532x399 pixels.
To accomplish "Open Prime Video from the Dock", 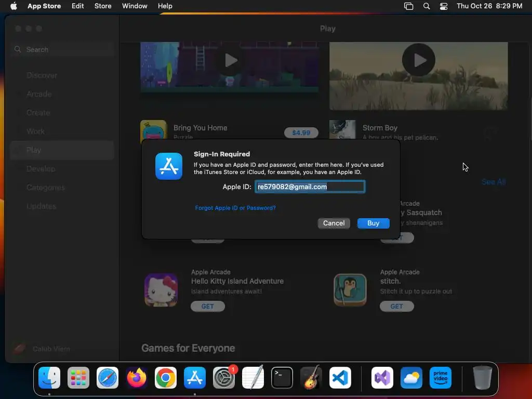I will click(441, 378).
